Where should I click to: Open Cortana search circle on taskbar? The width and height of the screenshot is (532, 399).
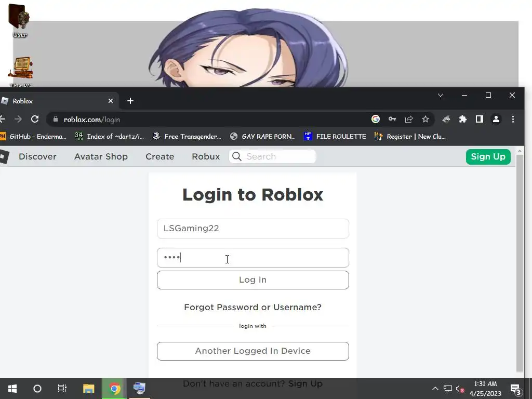pos(37,389)
